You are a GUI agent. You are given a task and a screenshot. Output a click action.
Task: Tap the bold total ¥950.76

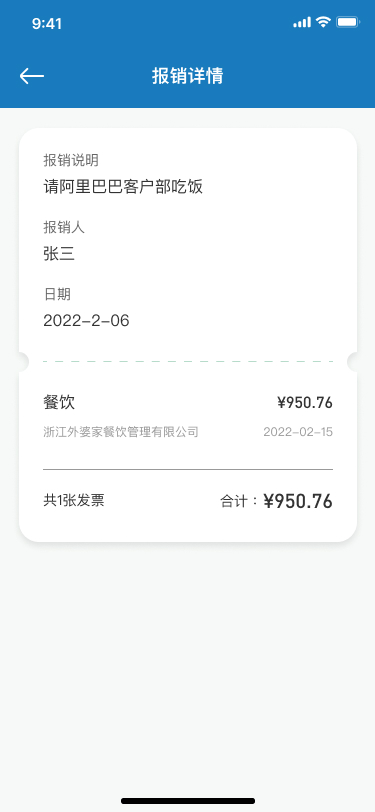(x=298, y=501)
